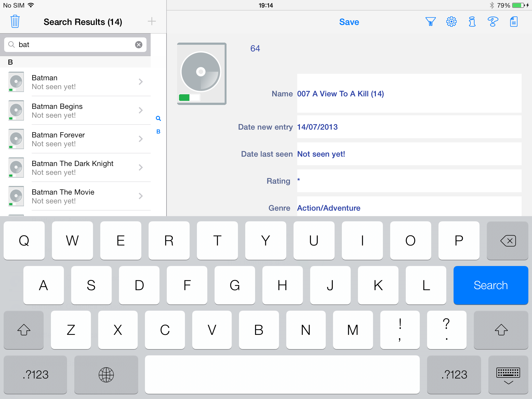Tap the trash delete icon
Image resolution: width=532 pixels, height=399 pixels.
(x=15, y=22)
